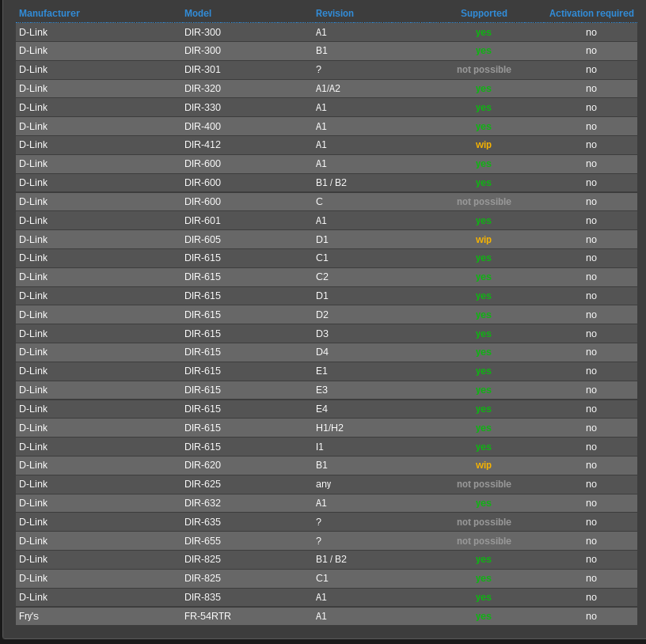The width and height of the screenshot is (646, 644).
Task: Select the DIR-655 model cell
Action: point(203,541)
